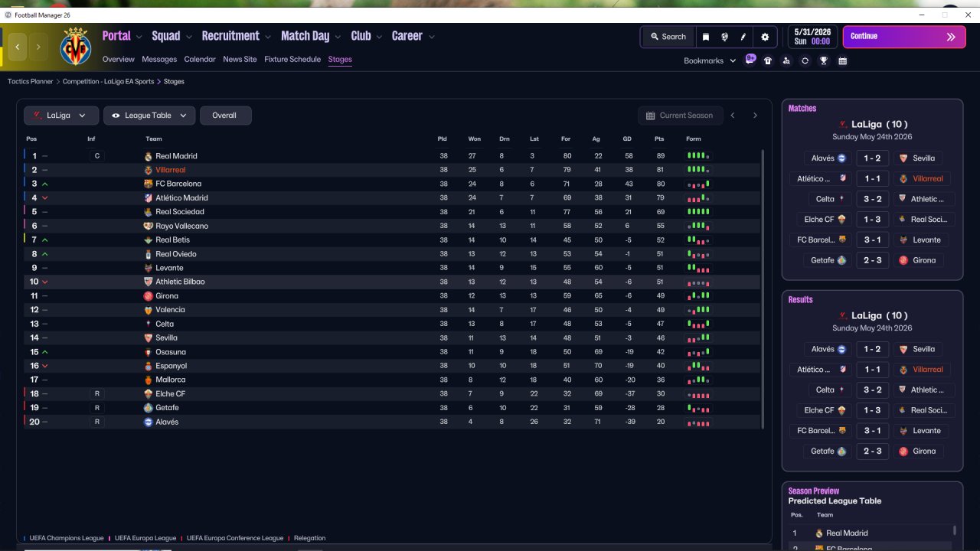This screenshot has height=551, width=980.
Task: Sort the table by the Pts column header
Action: (659, 139)
